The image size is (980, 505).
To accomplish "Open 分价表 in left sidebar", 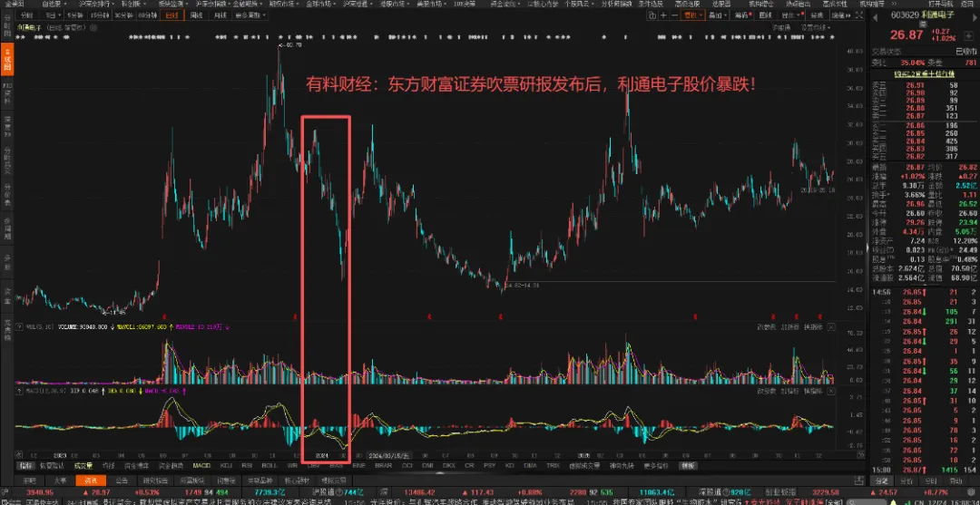I will coord(7,195).
